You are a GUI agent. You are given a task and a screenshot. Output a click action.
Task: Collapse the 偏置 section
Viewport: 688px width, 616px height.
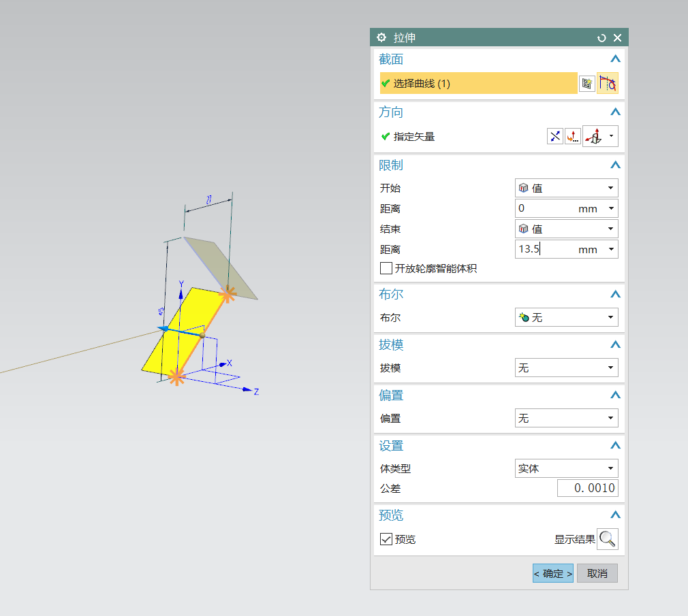coord(615,395)
